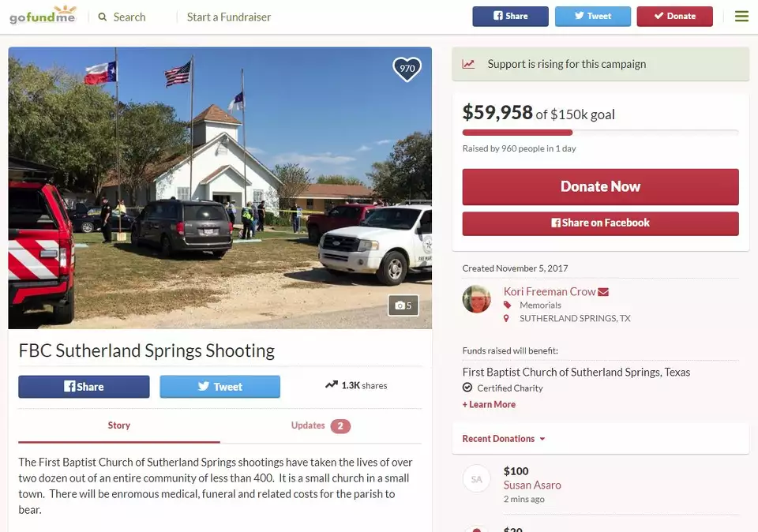Click the Kori Freeman Crow organizer link
The height and width of the screenshot is (532, 758).
pos(550,291)
